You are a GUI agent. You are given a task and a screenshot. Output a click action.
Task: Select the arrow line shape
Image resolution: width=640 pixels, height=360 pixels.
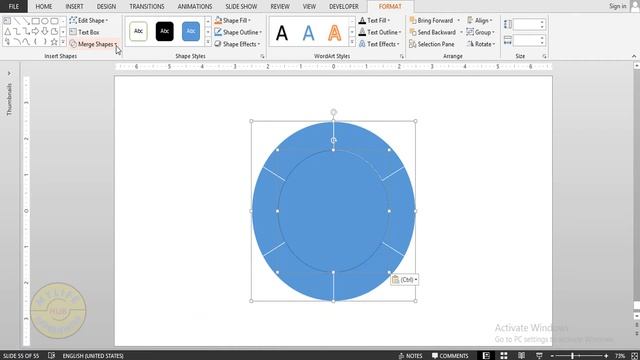coord(26,21)
